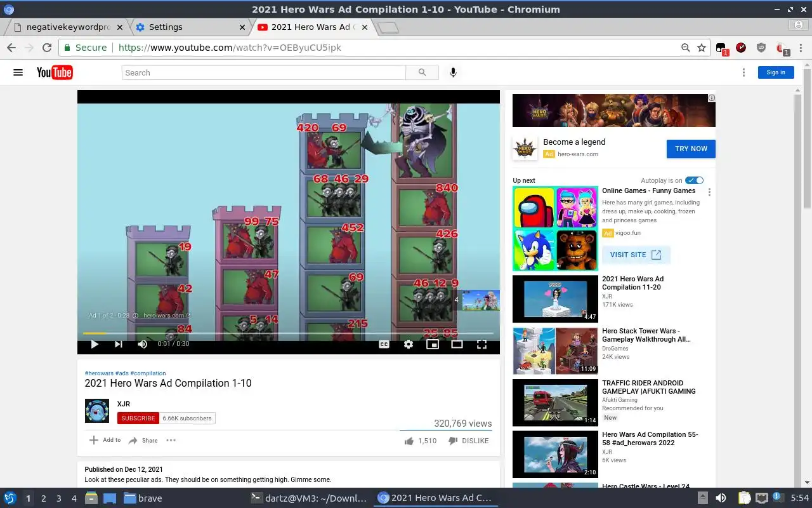Subscribe to XJR channel
The height and width of the screenshot is (508, 812).
pos(138,418)
